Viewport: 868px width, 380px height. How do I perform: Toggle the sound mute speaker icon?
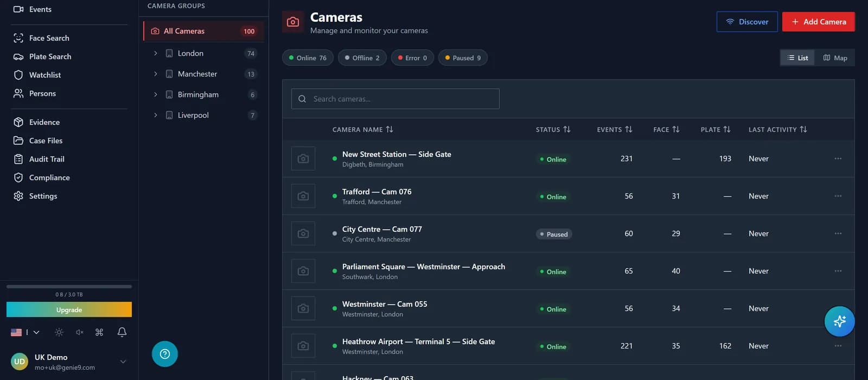tap(80, 332)
